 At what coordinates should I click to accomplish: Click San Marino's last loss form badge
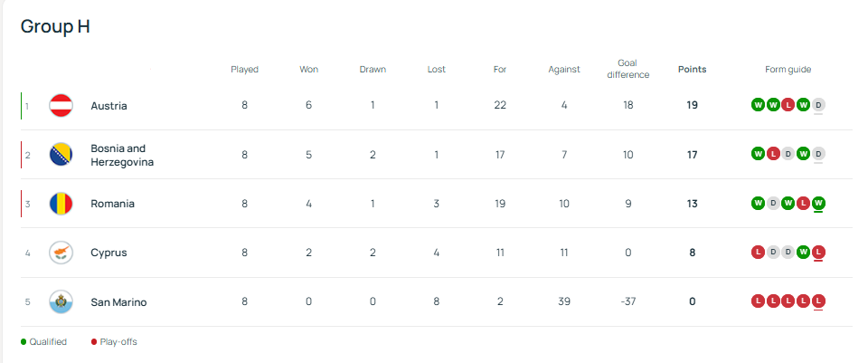click(818, 301)
